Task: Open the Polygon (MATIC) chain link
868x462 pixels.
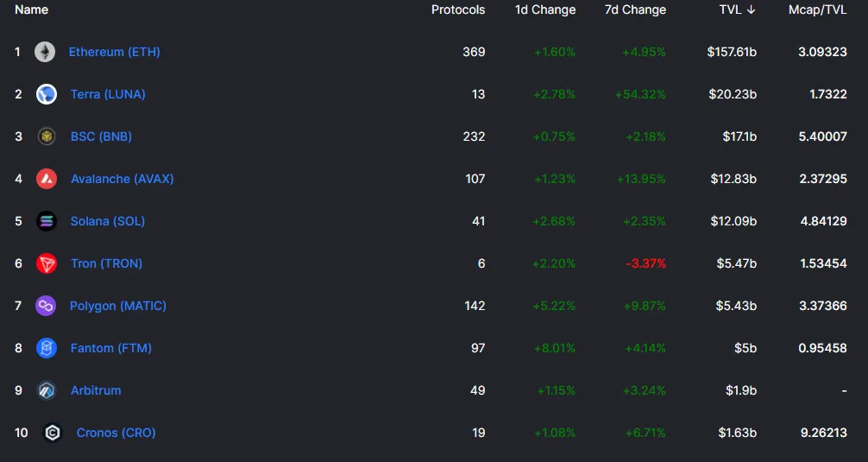Action: coord(118,306)
